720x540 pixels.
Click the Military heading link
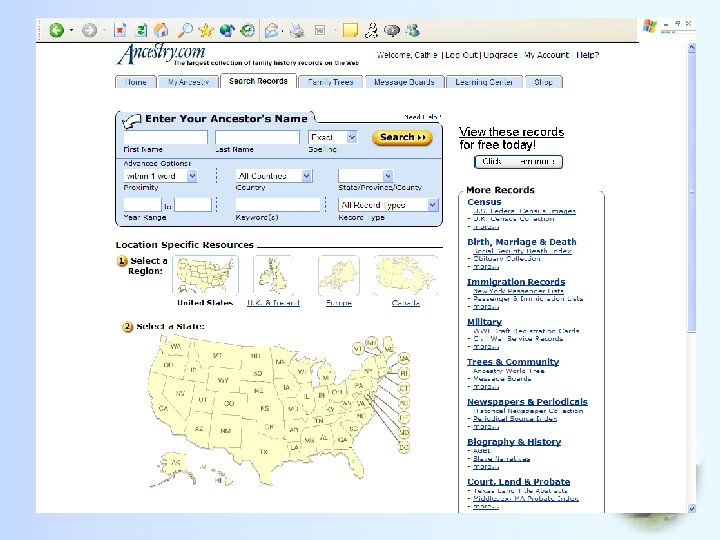pyautogui.click(x=484, y=322)
